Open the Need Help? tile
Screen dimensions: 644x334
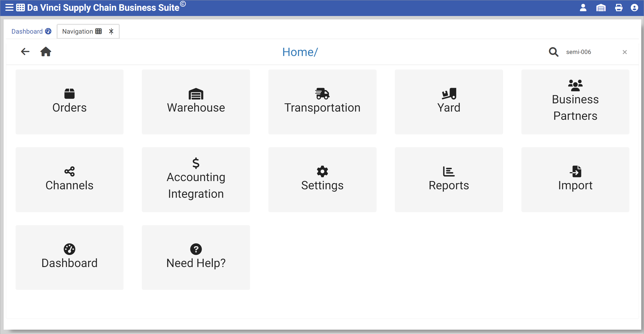pyautogui.click(x=196, y=258)
